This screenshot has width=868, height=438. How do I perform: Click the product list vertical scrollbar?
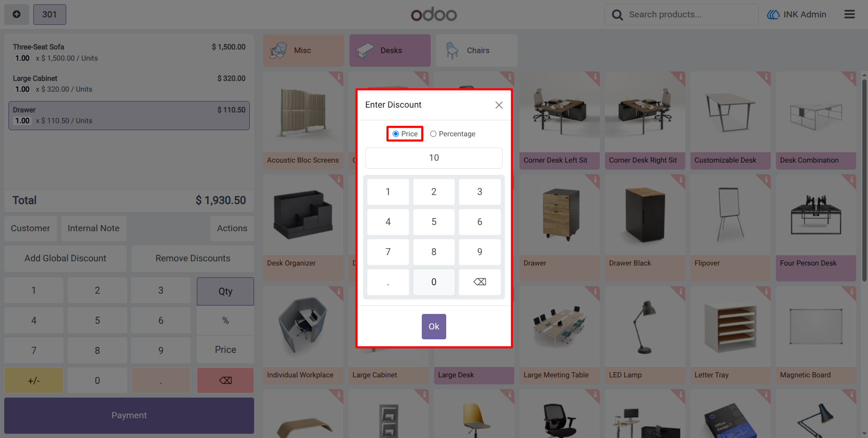tap(864, 180)
